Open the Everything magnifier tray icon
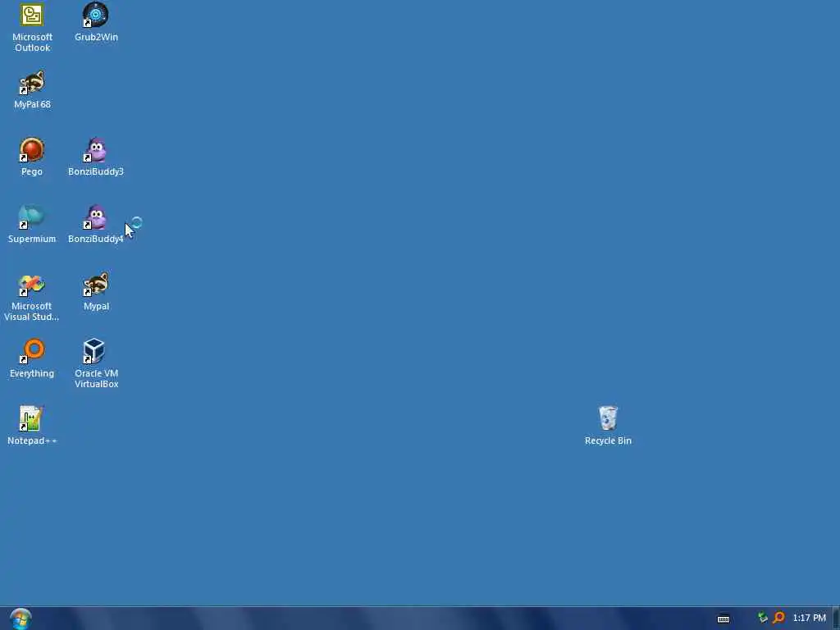This screenshot has height=630, width=840. click(x=779, y=618)
